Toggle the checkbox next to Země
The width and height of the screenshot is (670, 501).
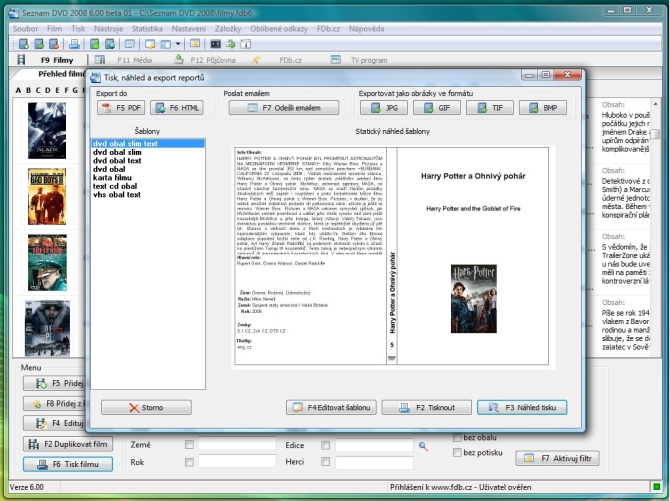click(190, 444)
